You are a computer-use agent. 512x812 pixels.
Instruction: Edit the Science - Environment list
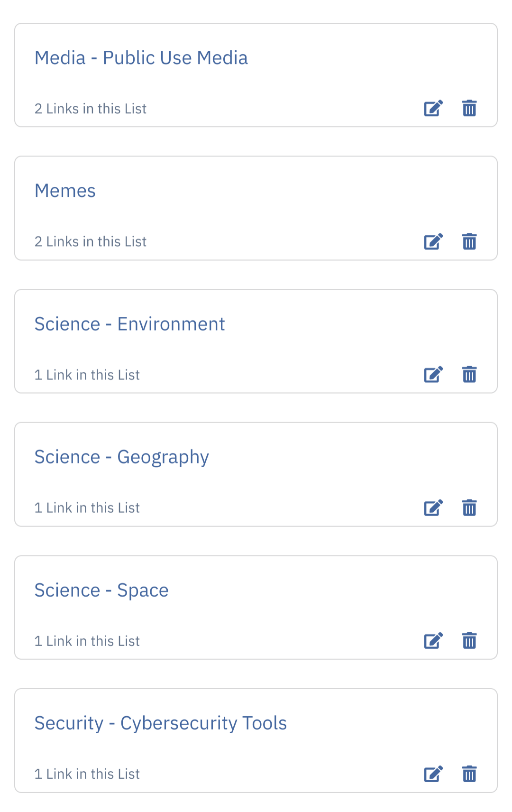[433, 375]
